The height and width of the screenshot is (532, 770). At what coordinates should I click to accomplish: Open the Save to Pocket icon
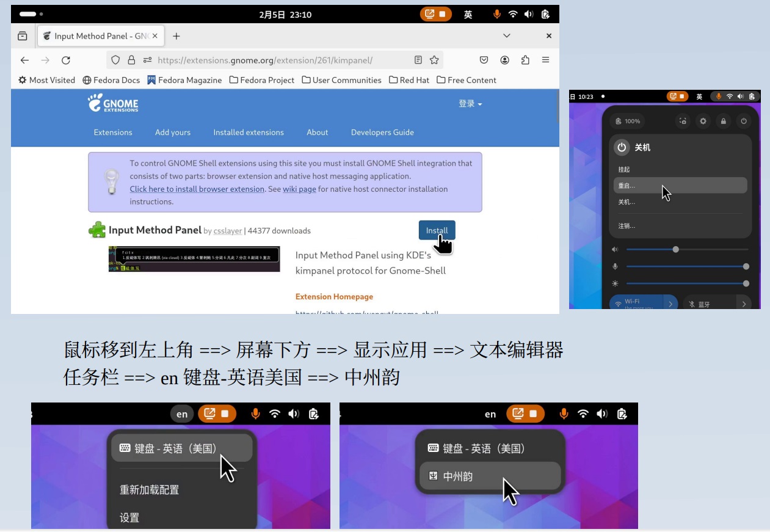[484, 60]
